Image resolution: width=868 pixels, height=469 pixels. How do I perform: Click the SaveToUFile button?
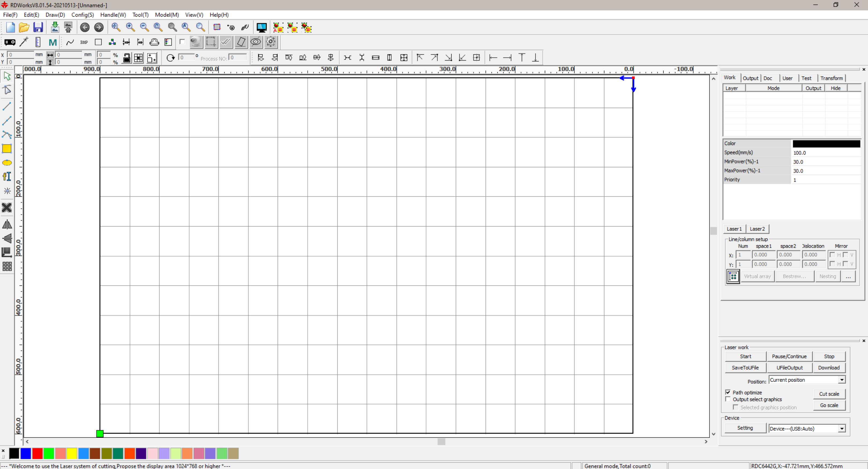point(745,368)
